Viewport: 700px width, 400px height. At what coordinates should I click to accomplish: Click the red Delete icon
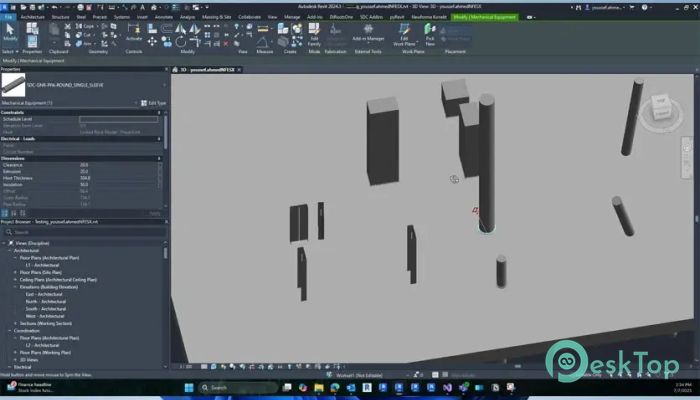[x=226, y=44]
